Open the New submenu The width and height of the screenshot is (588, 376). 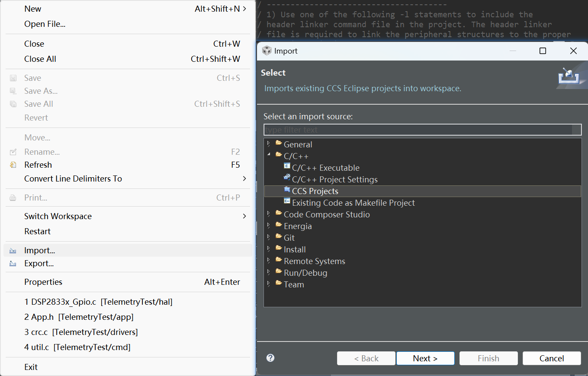(128, 9)
